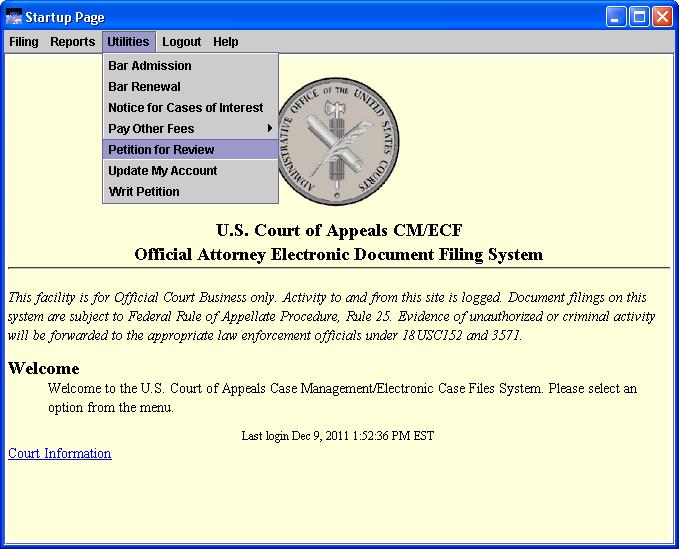
Task: Click the Startup Page window icon
Action: pyautogui.click(x=13, y=17)
